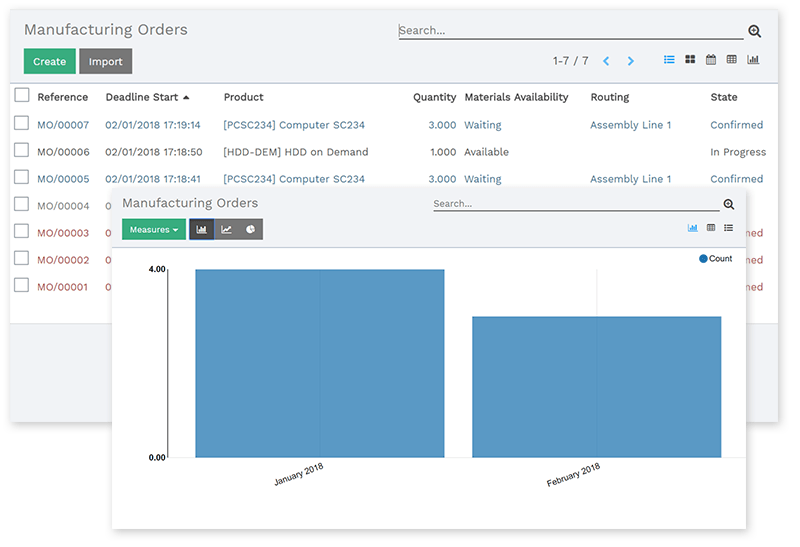Select the line chart mode button
Image resolution: width=800 pixels, height=547 pixels.
[226, 229]
